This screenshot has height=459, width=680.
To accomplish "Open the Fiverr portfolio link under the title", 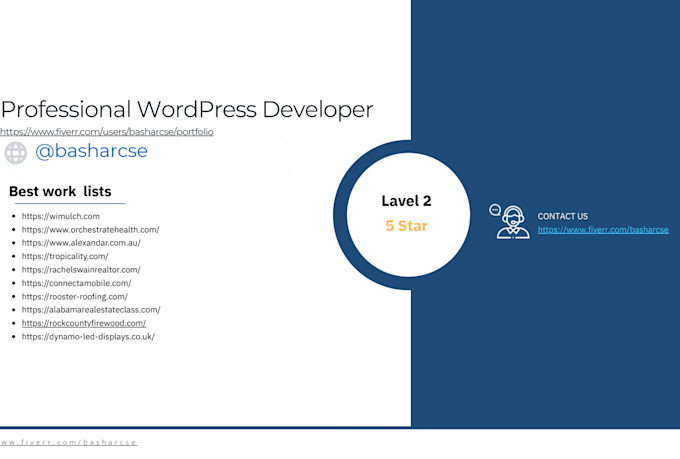I will click(x=107, y=131).
